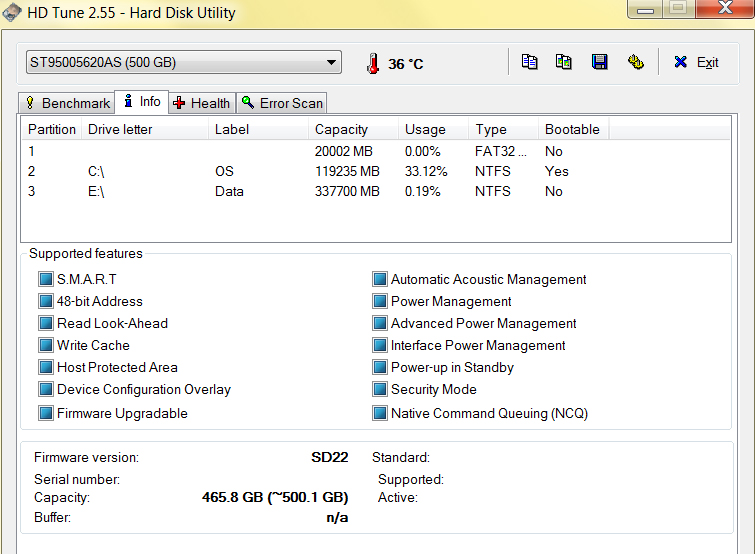Click the 0.19% usage value
The image size is (755, 554).
423,191
